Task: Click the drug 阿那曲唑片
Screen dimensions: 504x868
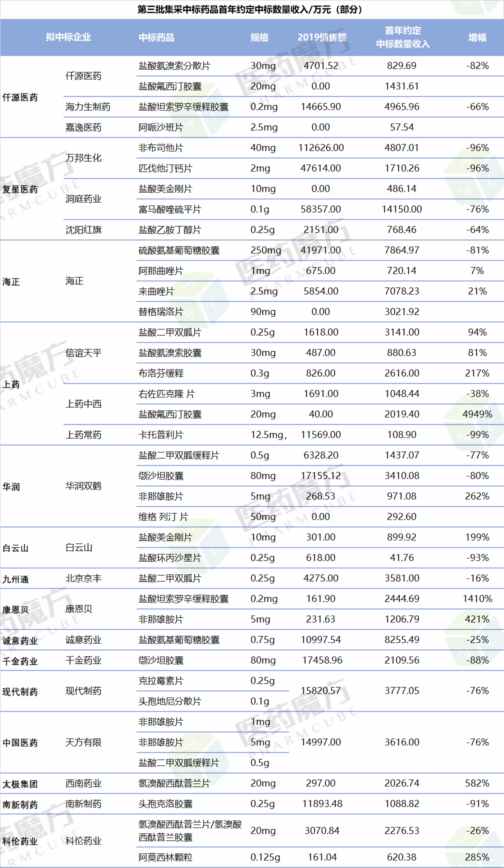Action: pyautogui.click(x=161, y=271)
